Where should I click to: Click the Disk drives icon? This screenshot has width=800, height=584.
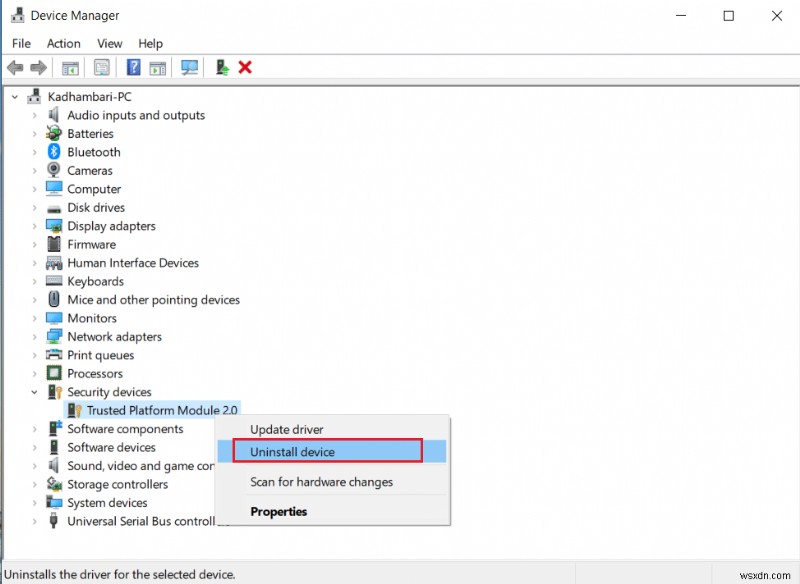(x=54, y=209)
